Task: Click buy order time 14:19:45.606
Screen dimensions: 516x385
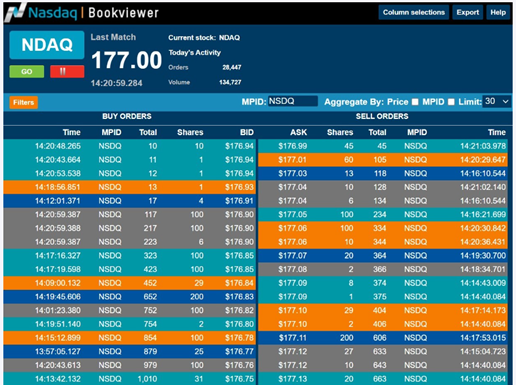Action: pos(58,297)
